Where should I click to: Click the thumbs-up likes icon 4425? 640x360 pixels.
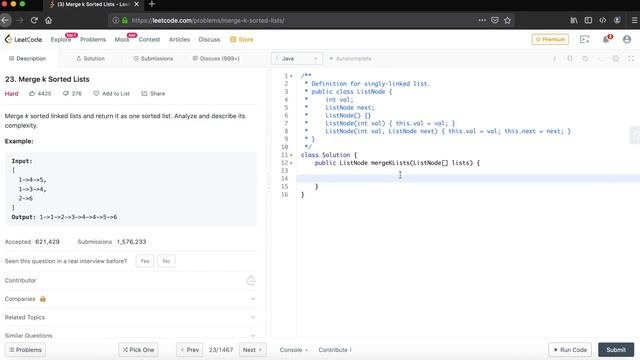pos(32,93)
